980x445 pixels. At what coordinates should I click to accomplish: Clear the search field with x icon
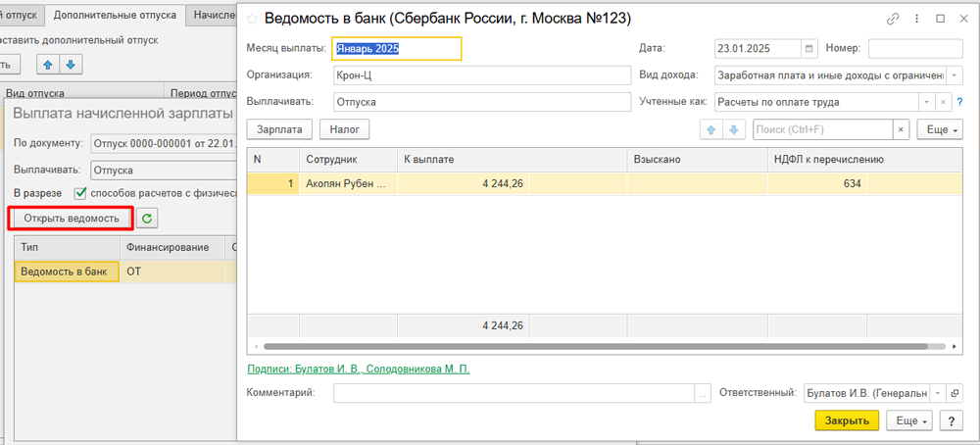coord(901,129)
